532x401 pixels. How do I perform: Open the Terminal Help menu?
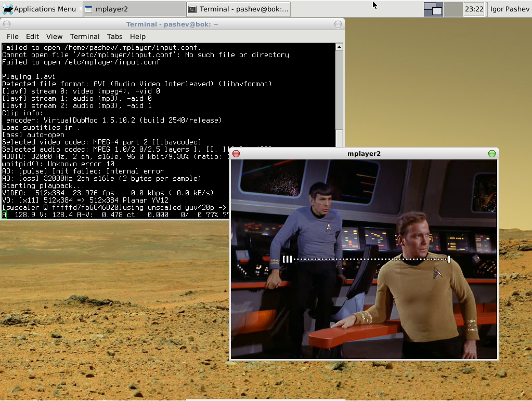tap(138, 36)
